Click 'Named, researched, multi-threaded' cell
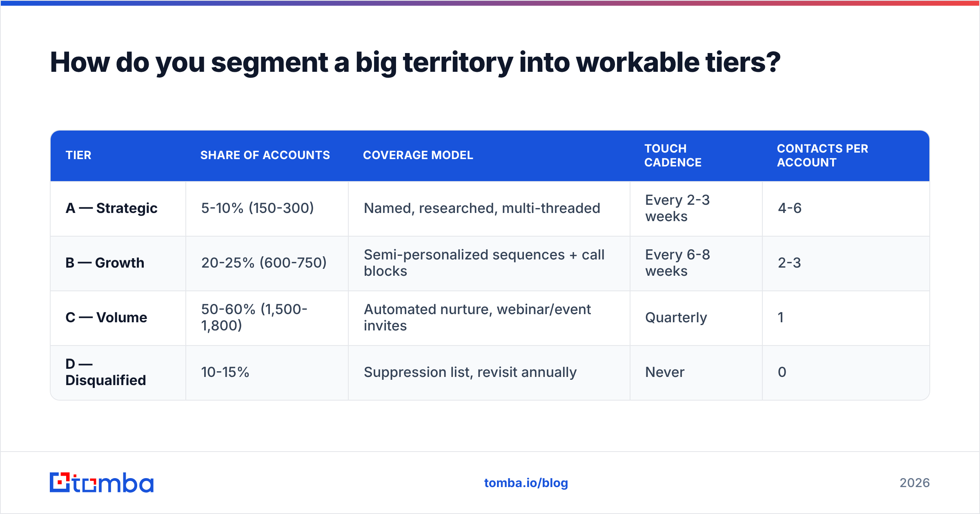The image size is (980, 514). click(489, 208)
